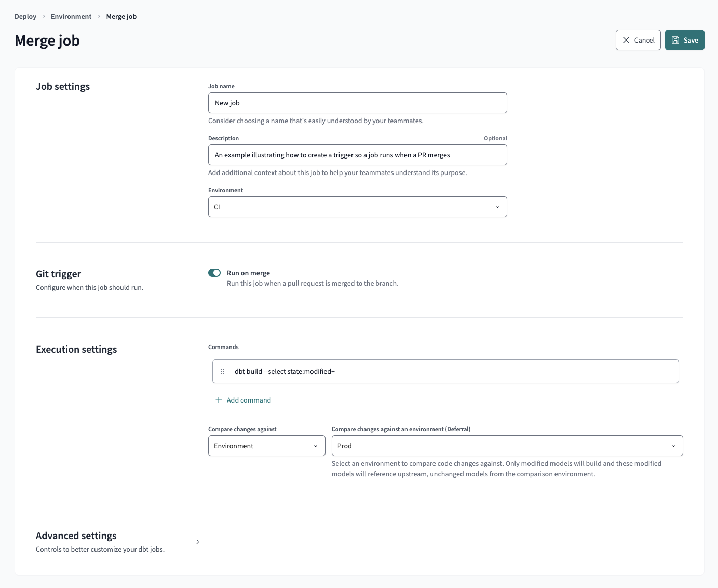
Task: Click the dbt build command text box
Action: (445, 371)
